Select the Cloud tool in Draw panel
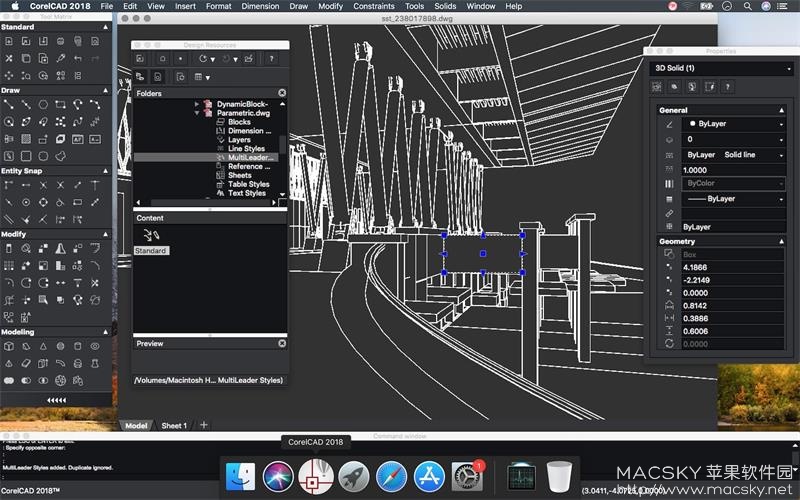The height and width of the screenshot is (500, 800). 60,156
